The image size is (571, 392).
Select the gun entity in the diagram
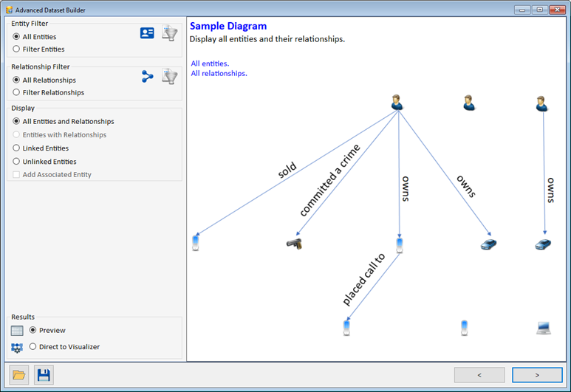coord(294,244)
